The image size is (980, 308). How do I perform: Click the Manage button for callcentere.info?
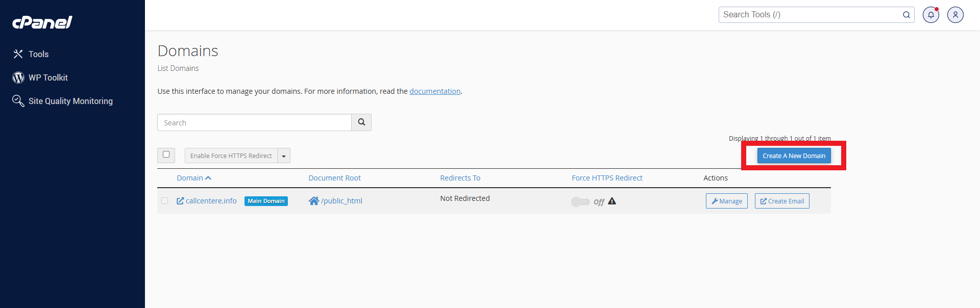pyautogui.click(x=726, y=201)
